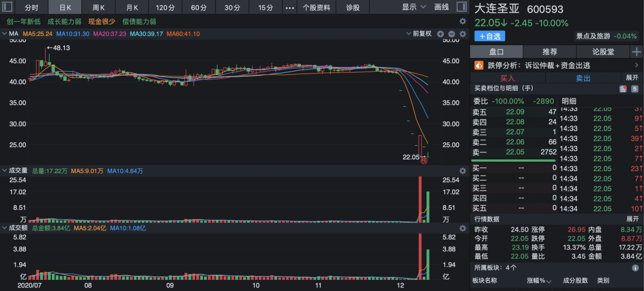Open the 成交额 turnover panel settings gear

click(463, 229)
